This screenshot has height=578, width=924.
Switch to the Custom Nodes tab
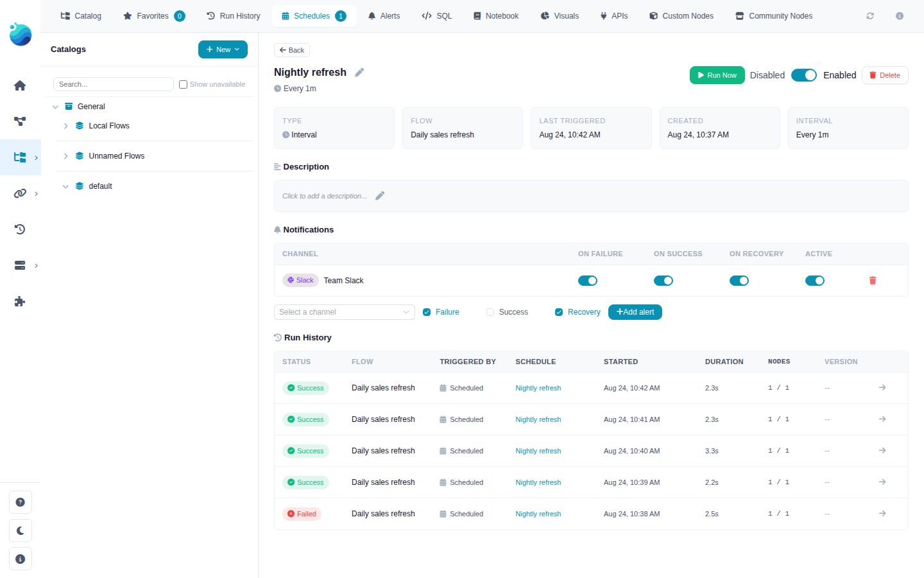tap(681, 16)
